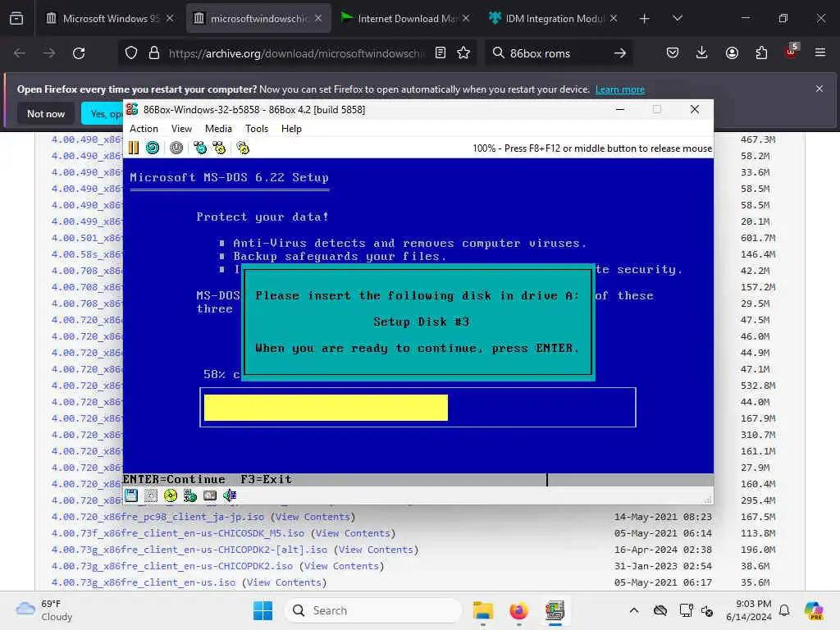The width and height of the screenshot is (840, 630).
Task: Click the 86Box taskbar icon
Action: coord(555,610)
